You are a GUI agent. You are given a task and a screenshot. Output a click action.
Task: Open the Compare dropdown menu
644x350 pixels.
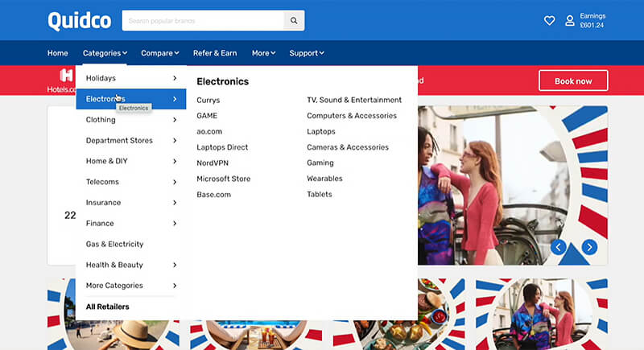(159, 53)
